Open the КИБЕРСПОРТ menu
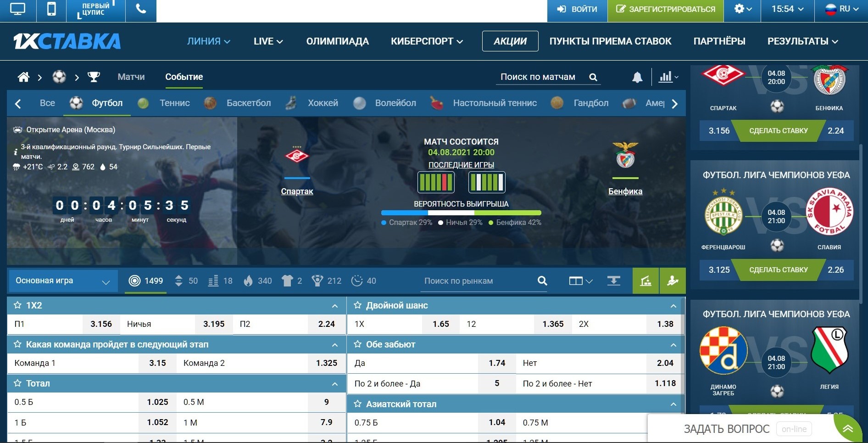 click(x=427, y=41)
